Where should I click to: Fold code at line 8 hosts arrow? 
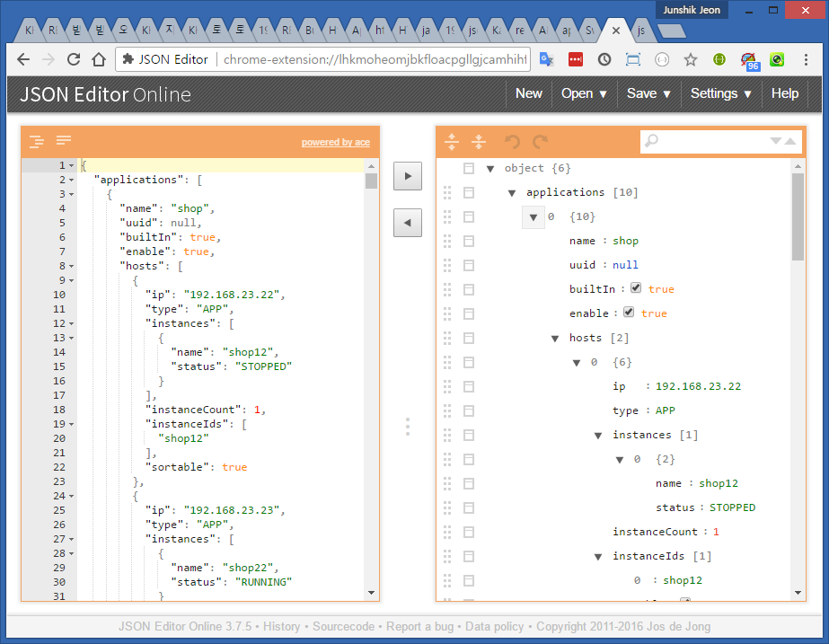[71, 266]
